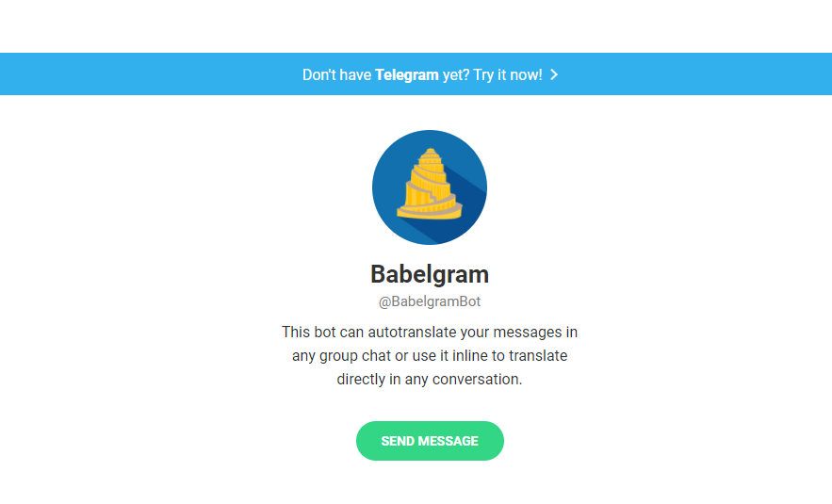The image size is (832, 504).
Task: Click the @BabelgramBot username
Action: click(x=430, y=301)
